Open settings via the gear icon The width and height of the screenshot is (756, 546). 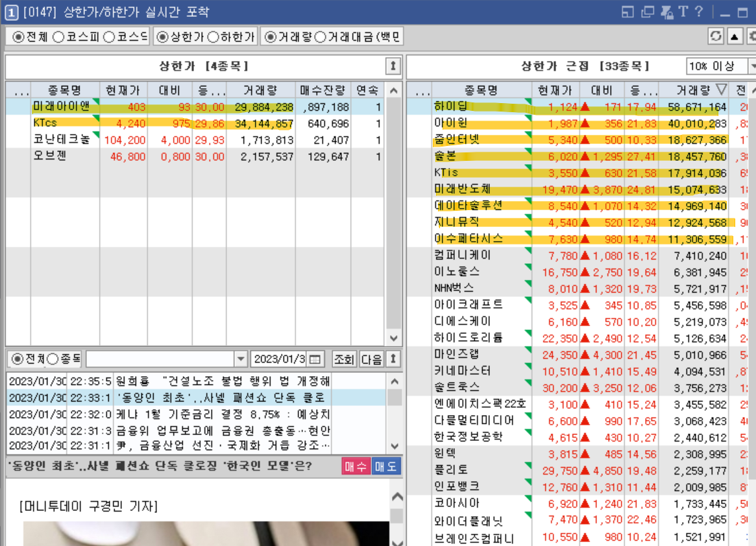(751, 36)
